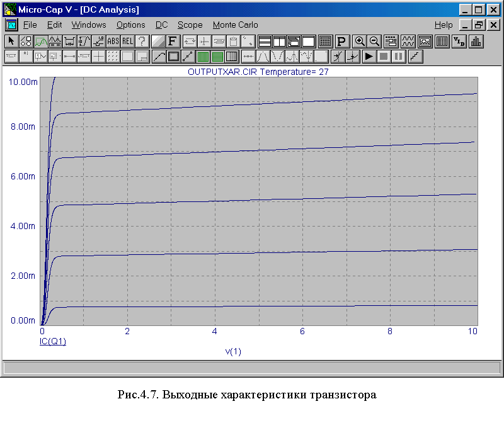Open the File menu
The image size is (504, 433).
(x=30, y=25)
